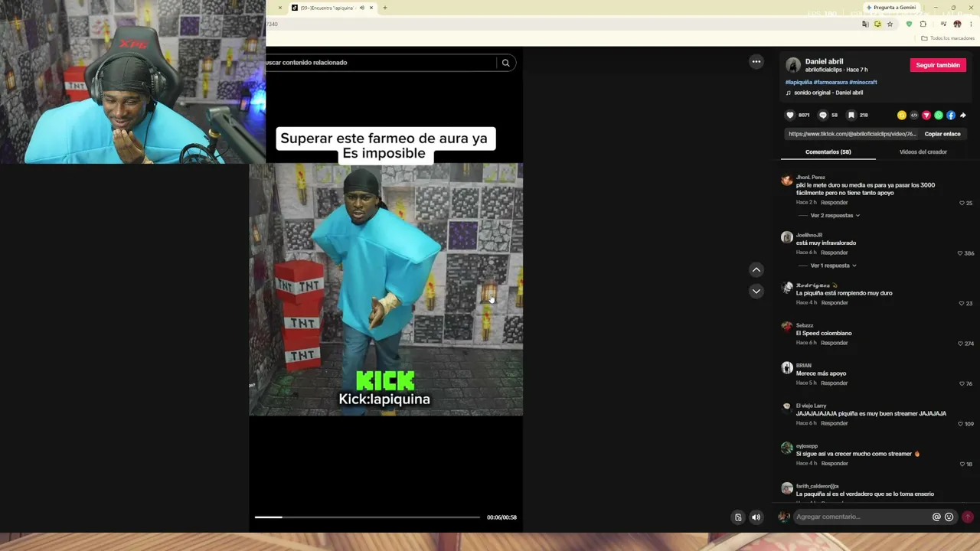Click the auto-scroll icon beside the speaker
This screenshot has width=980, height=551.
[x=738, y=517]
